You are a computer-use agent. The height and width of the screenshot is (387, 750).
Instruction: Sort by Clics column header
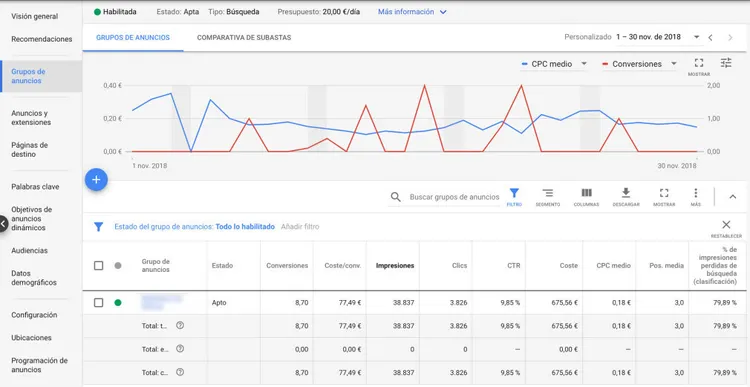point(459,265)
